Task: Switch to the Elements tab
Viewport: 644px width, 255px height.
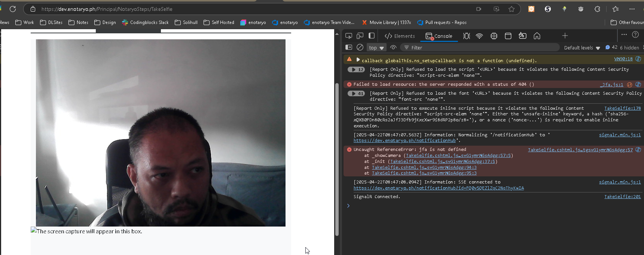Action: click(x=400, y=36)
